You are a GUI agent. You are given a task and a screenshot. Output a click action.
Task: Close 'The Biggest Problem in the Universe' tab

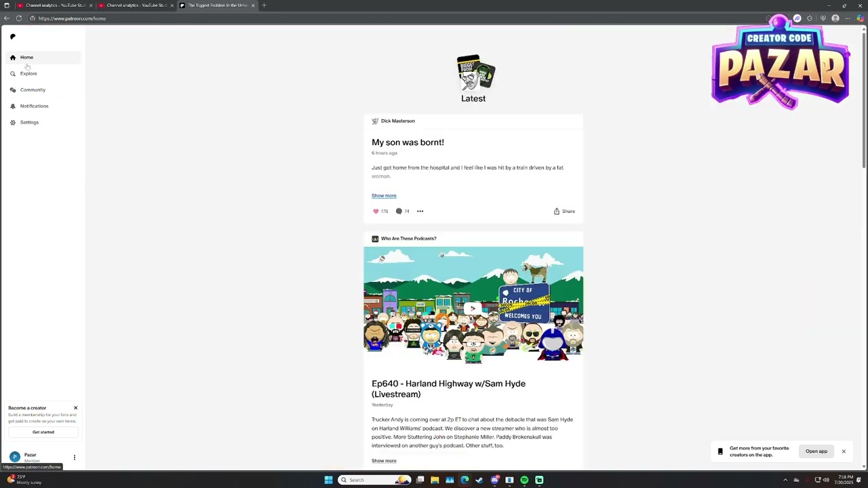coord(253,5)
